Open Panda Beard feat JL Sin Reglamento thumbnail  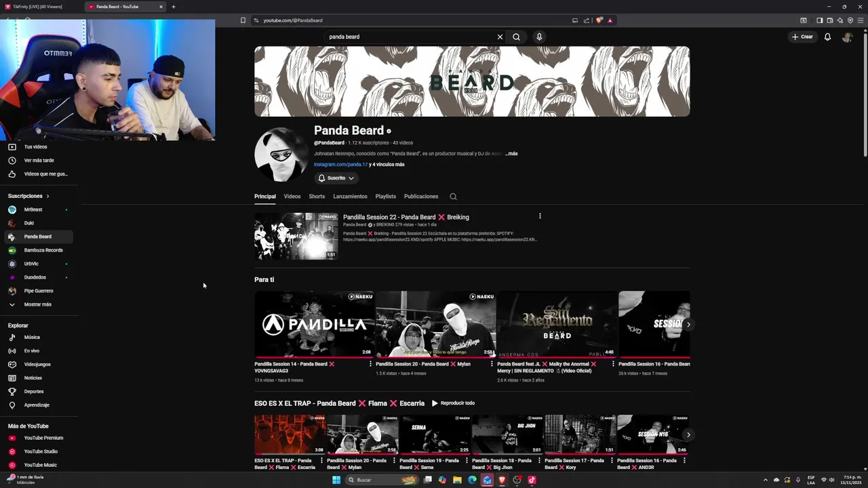tap(557, 324)
